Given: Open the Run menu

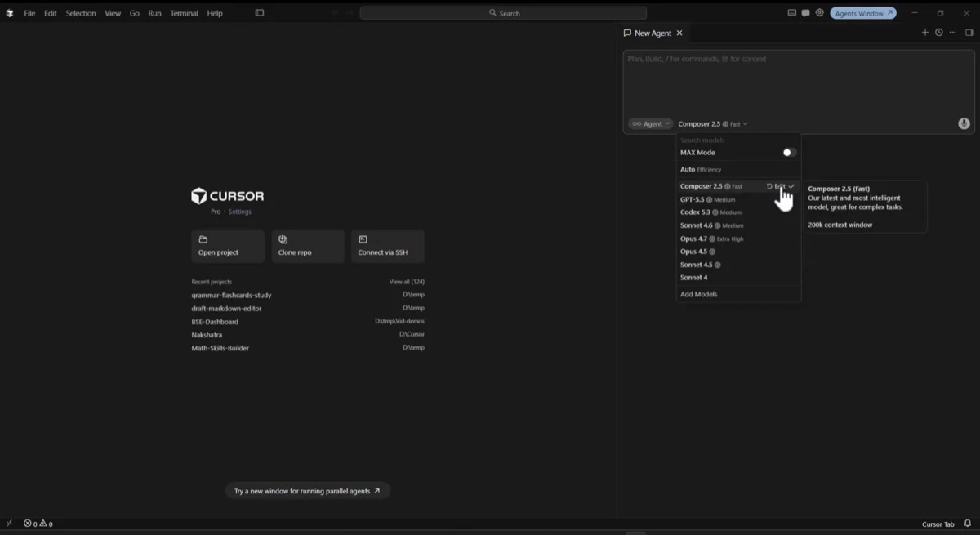Looking at the screenshot, I should (x=154, y=13).
